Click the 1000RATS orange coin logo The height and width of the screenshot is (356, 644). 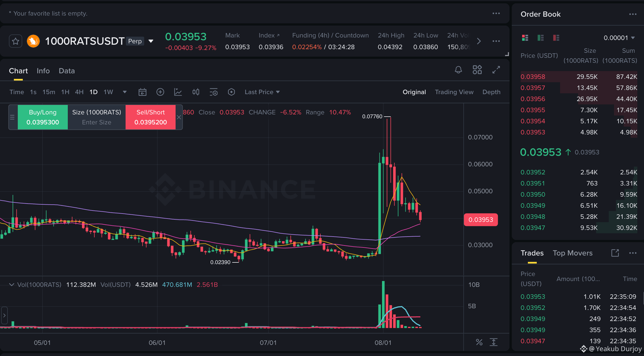(33, 41)
